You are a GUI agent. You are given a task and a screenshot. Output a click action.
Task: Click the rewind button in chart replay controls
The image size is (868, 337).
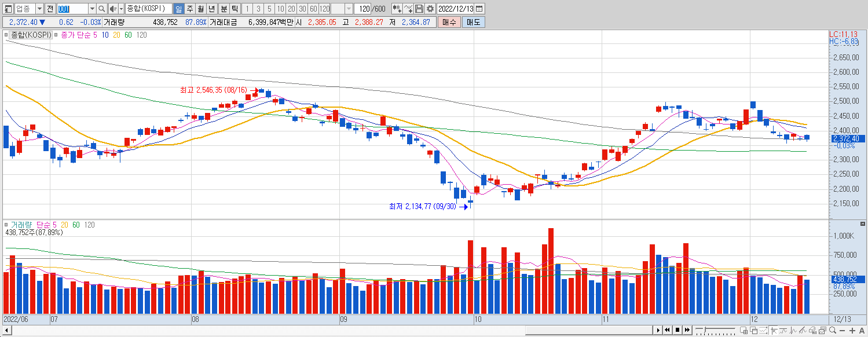pos(668,330)
